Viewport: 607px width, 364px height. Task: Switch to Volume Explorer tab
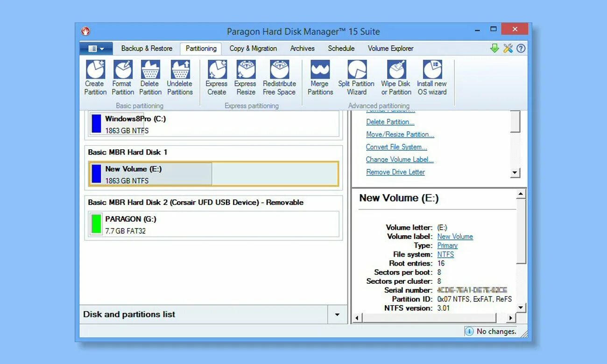tap(390, 49)
